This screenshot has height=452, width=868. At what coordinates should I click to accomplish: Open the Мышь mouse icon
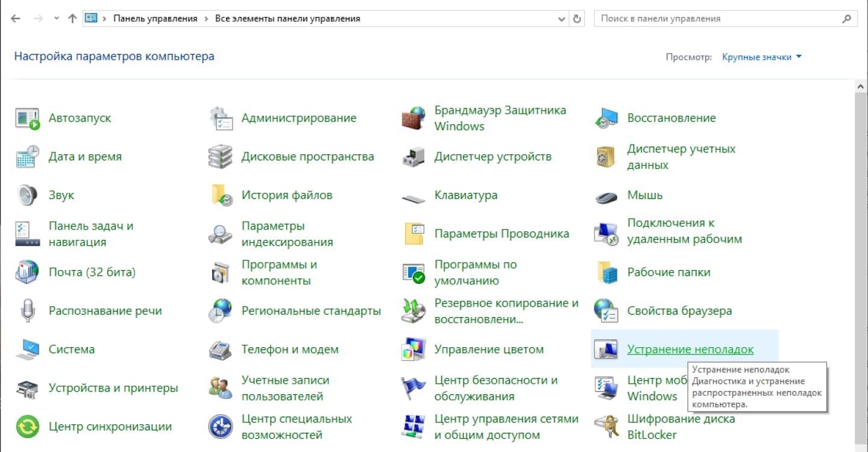[606, 196]
